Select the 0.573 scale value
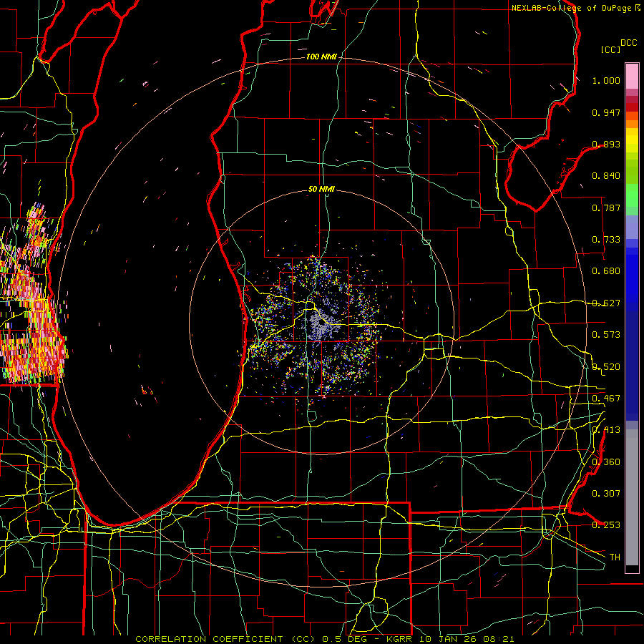Screen dimensions: 644x644 point(606,335)
